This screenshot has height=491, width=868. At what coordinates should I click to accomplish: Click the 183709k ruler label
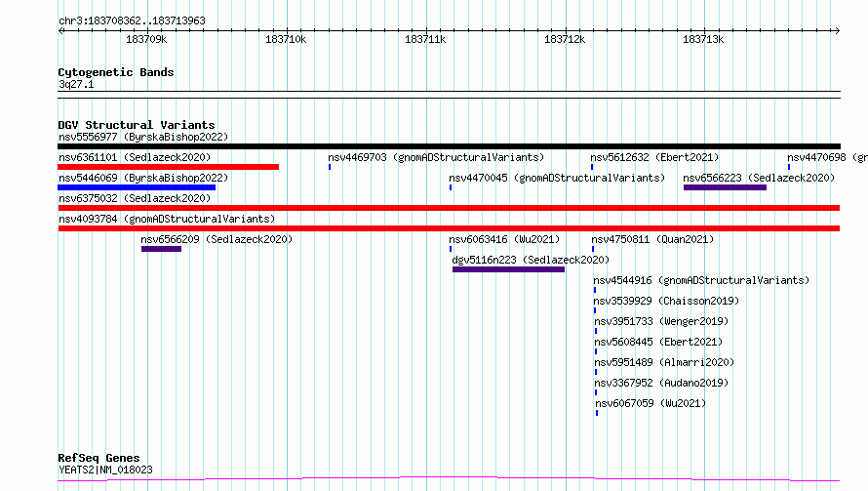[x=146, y=39]
